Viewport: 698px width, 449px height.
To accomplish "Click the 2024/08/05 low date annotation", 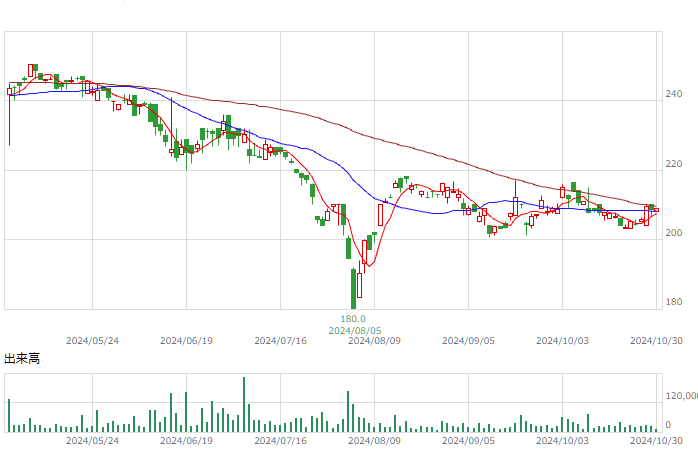I will (355, 331).
